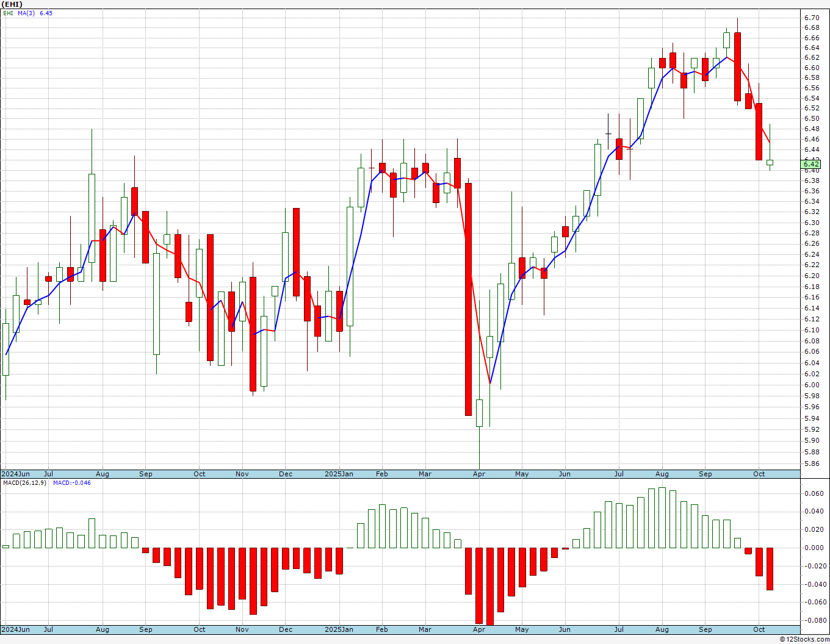Click the 6.36 price axis label

tap(812, 191)
